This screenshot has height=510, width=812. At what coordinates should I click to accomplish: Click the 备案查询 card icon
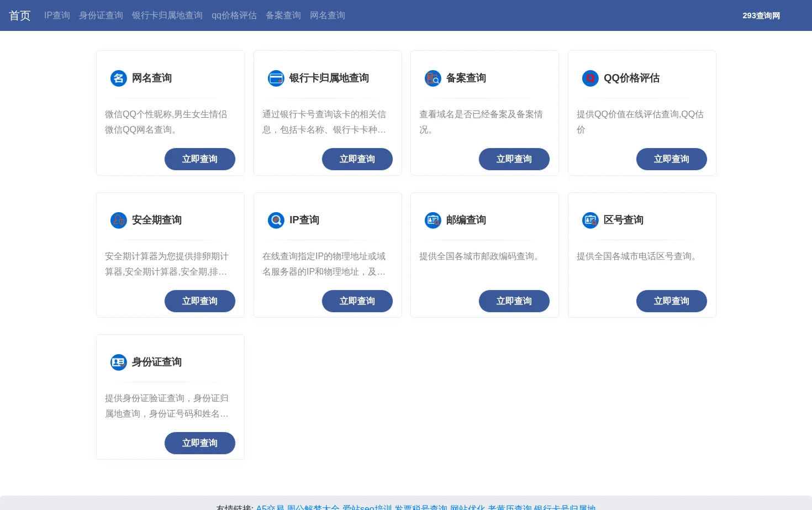click(433, 78)
